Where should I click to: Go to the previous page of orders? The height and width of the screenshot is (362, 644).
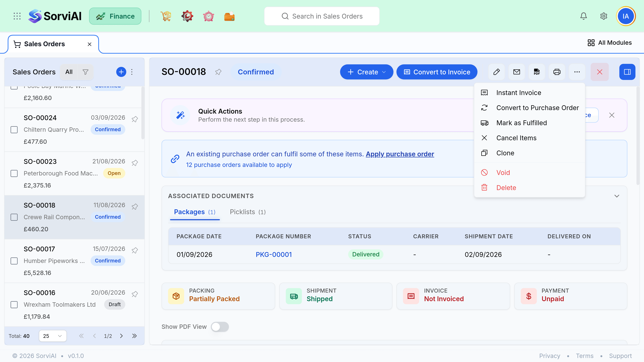coord(94,336)
